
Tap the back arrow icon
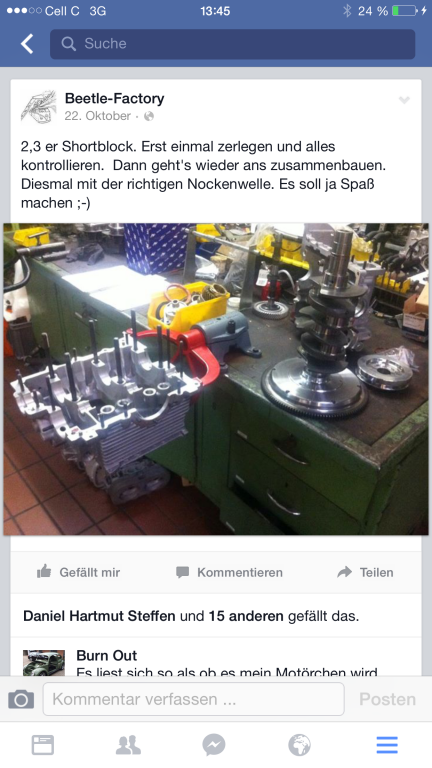coord(27,44)
